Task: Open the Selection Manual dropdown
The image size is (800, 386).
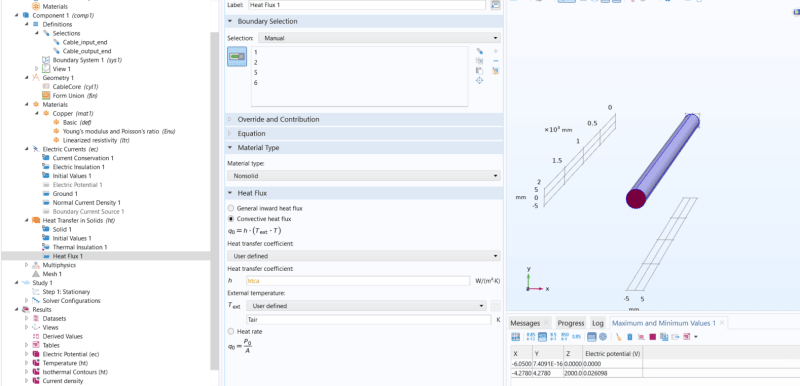Action: 379,38
